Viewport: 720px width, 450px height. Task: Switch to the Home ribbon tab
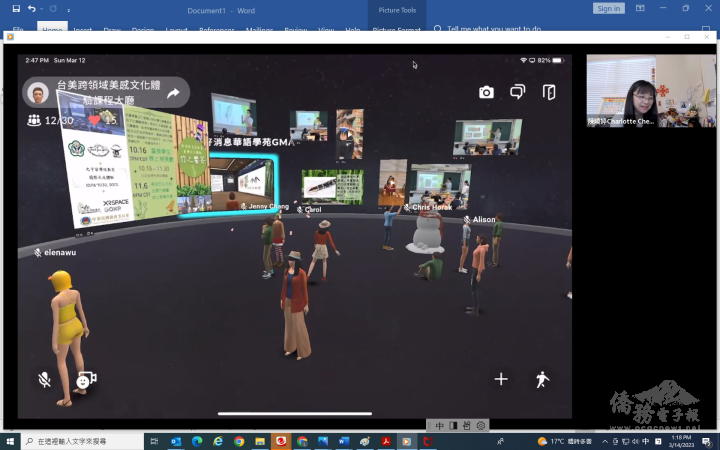tap(53, 30)
